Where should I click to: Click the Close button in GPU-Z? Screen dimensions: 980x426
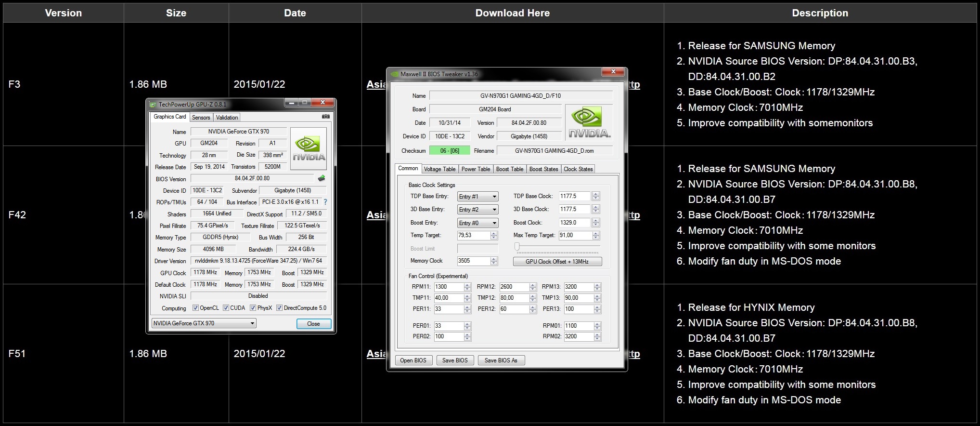tap(313, 324)
